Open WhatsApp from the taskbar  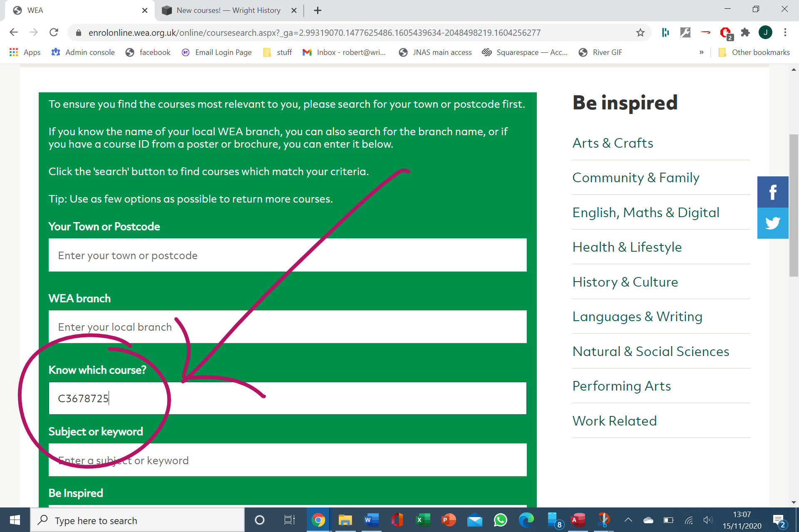[501, 520]
